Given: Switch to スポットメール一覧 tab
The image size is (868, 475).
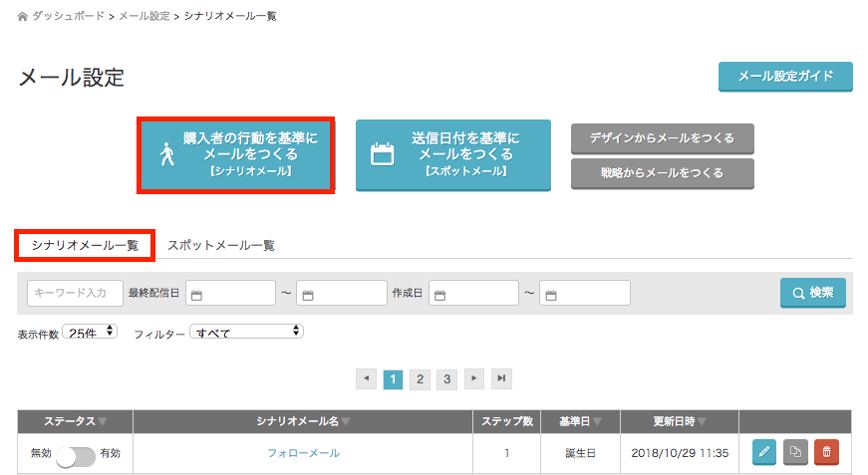Looking at the screenshot, I should [221, 245].
